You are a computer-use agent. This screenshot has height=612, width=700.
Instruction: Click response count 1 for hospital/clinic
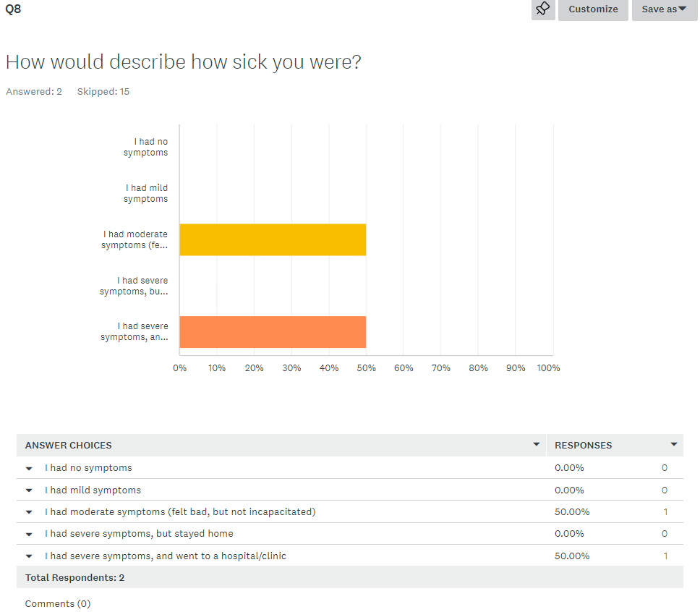pos(665,556)
